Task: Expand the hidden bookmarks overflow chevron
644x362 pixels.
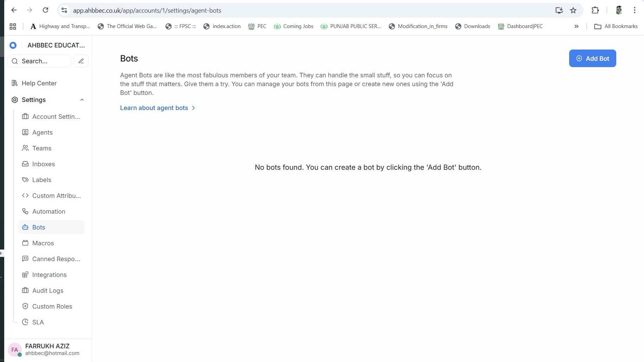Action: [x=576, y=26]
